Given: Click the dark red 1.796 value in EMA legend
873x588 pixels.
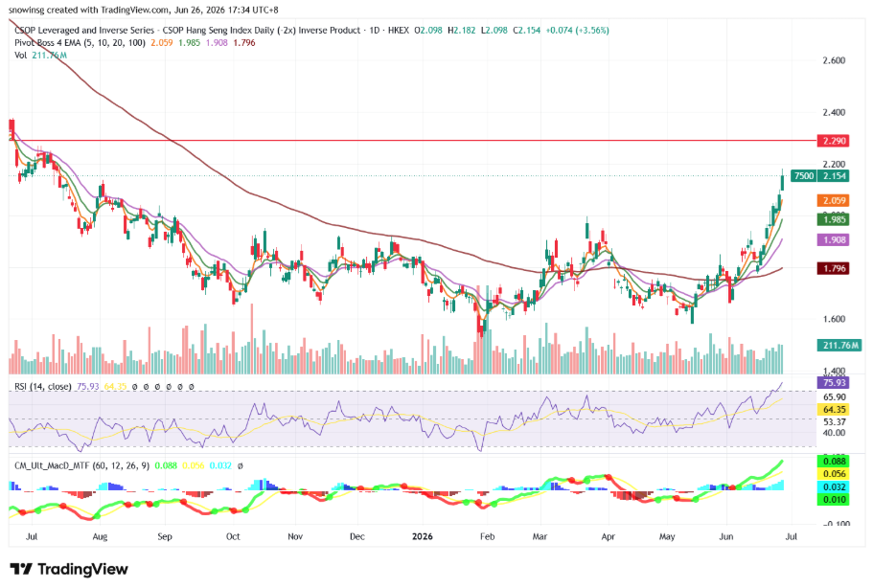Looking at the screenshot, I should click(244, 43).
